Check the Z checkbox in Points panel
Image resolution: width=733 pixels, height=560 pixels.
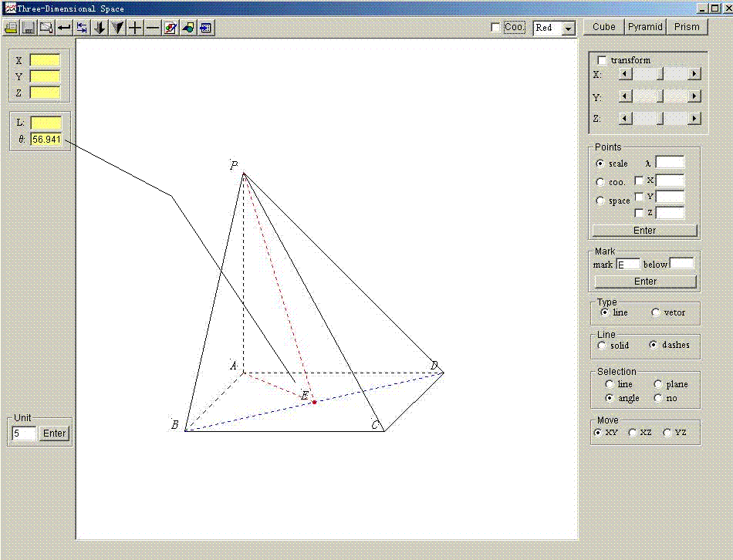(x=639, y=213)
